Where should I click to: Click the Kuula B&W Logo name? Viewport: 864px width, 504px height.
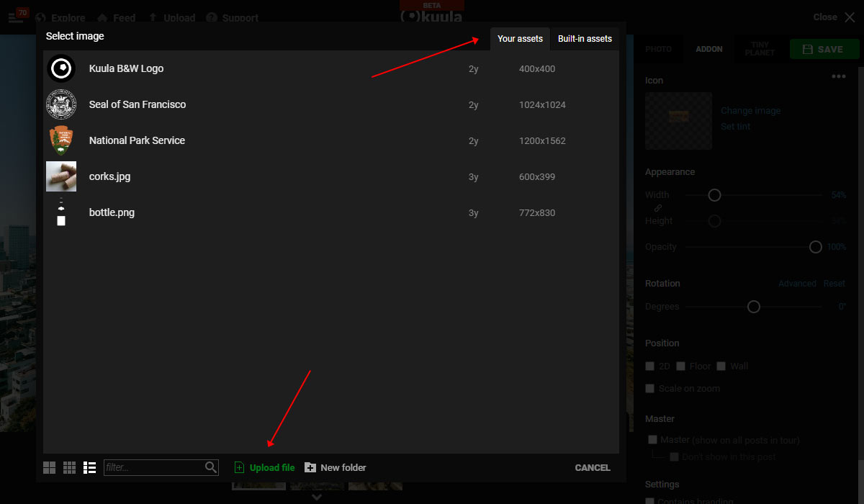pos(126,68)
